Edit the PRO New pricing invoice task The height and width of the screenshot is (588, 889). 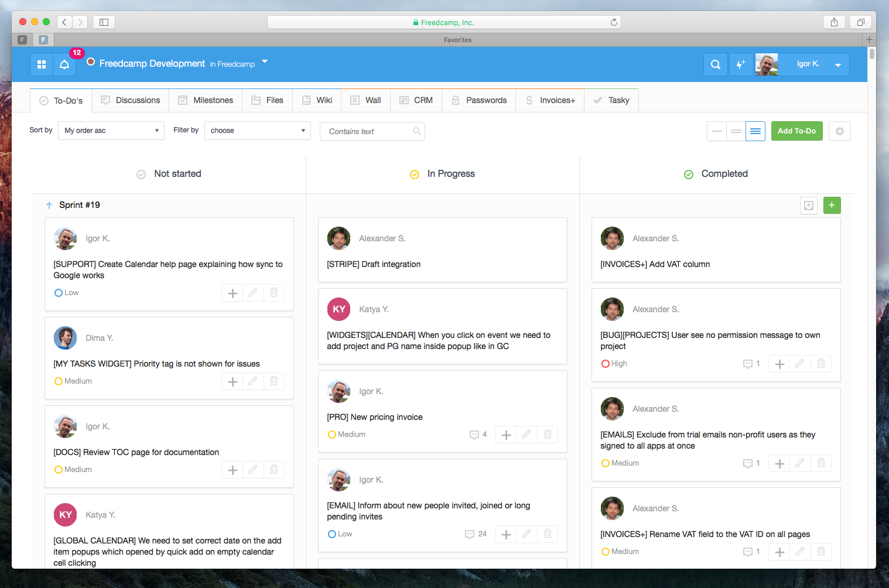click(526, 435)
